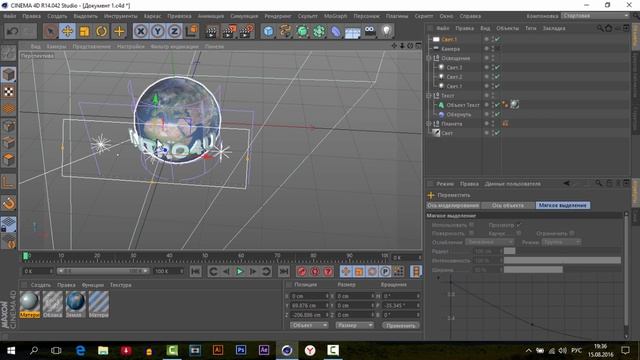The height and width of the screenshot is (360, 640).
Task: Toggle the snap magnet icon
Action: [9, 203]
